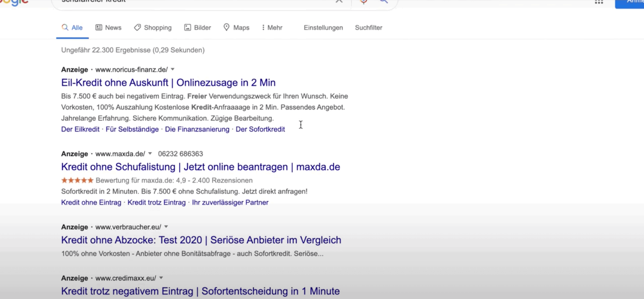Follow the 'Die Finanzsanierung' sitelink

(x=197, y=129)
